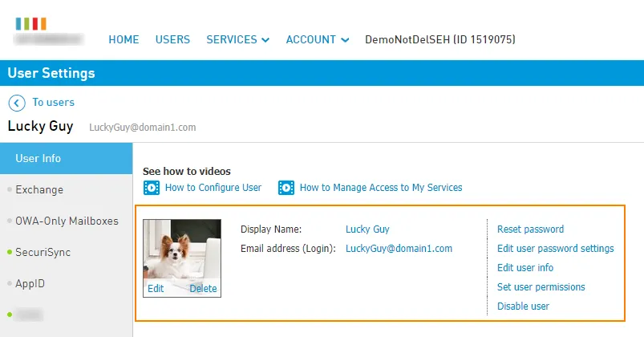The width and height of the screenshot is (644, 337).
Task: Click the back arrow circle icon
Action: pyautogui.click(x=17, y=103)
